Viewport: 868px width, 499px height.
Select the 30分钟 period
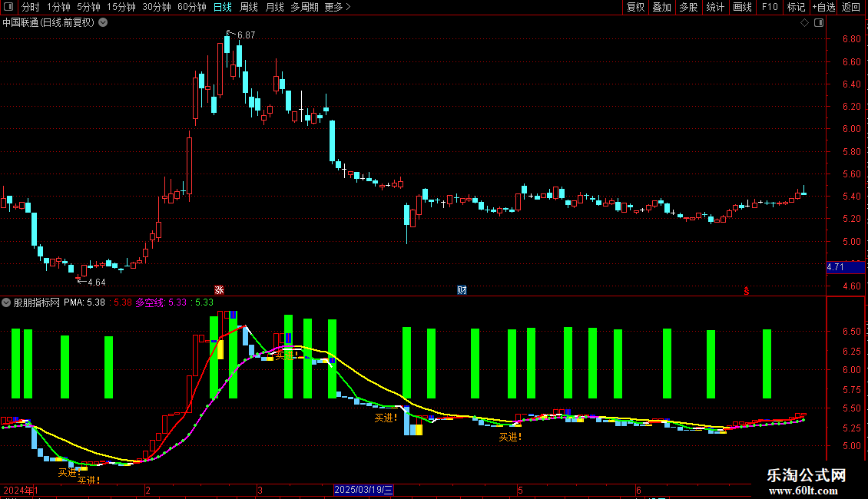(x=157, y=7)
